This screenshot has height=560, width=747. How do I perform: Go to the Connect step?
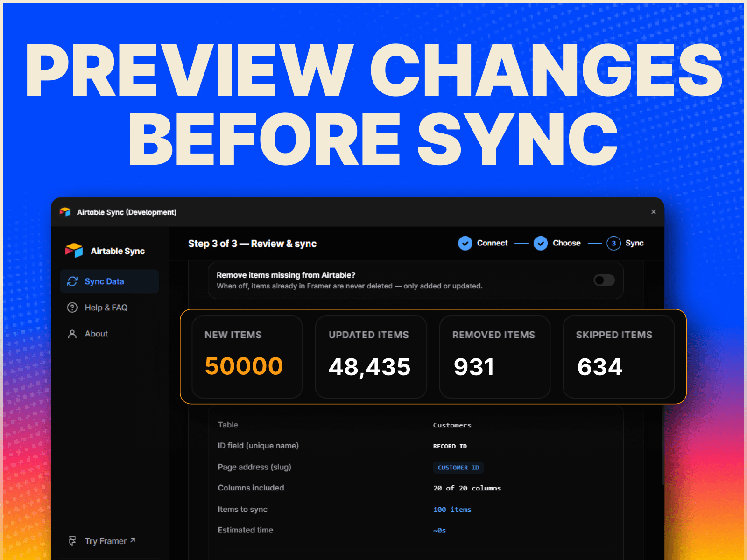[492, 243]
